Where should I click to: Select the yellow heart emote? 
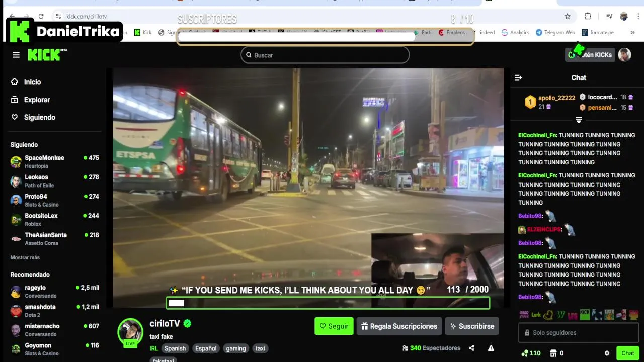(548, 315)
